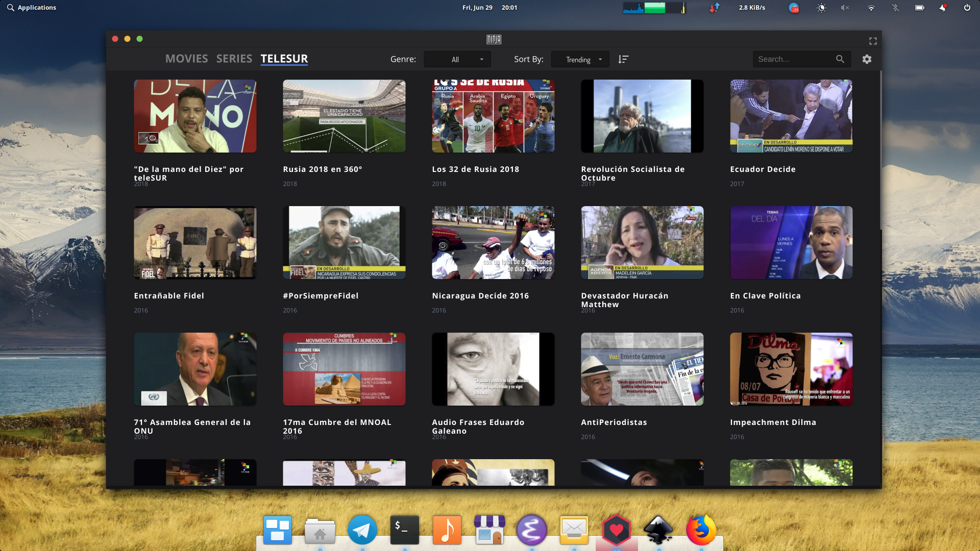980x551 pixels.
Task: Open Mail app in the dock
Action: [574, 530]
